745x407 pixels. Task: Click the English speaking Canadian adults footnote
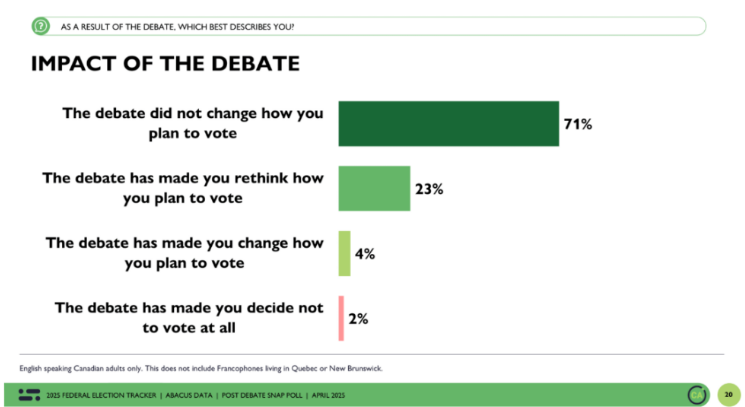coord(201,368)
